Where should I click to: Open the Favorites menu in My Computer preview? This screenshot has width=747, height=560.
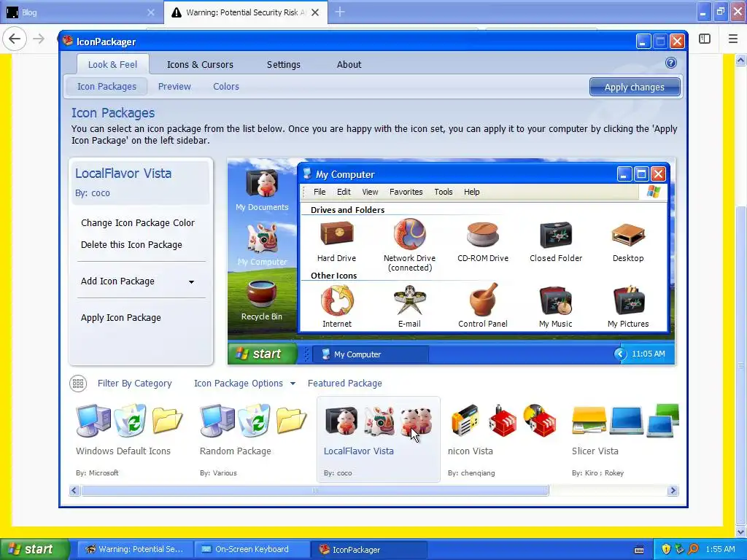(x=406, y=192)
